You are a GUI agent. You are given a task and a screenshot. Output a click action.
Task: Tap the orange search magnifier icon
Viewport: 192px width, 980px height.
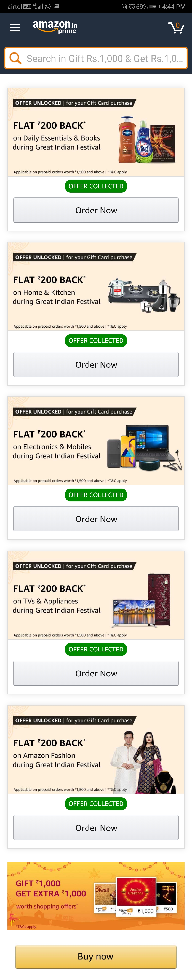(x=15, y=58)
